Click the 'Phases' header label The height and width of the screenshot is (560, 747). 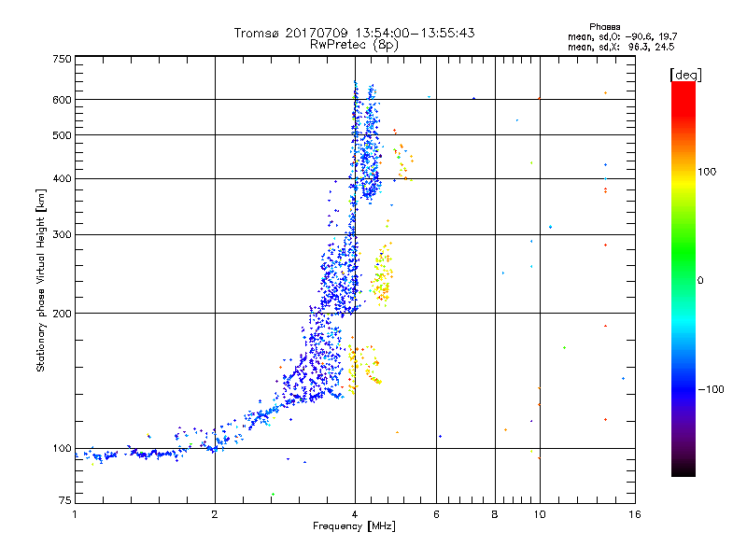point(604,27)
